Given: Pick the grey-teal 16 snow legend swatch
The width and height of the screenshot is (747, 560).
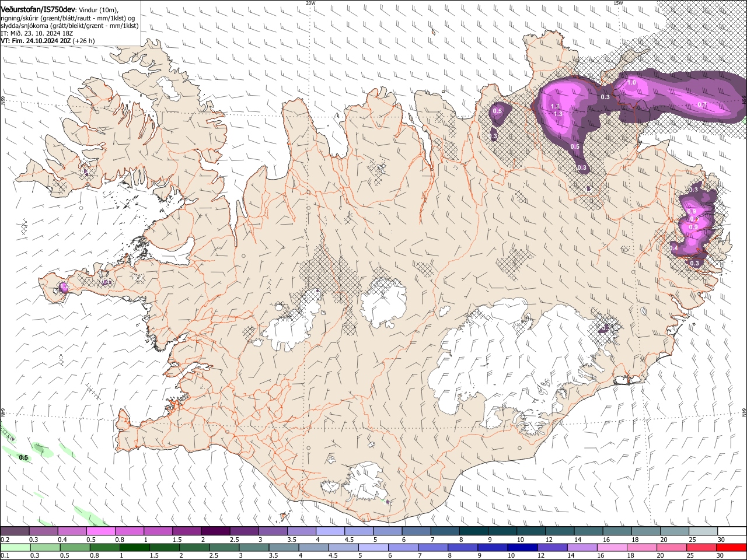Looking at the screenshot, I should tap(617, 531).
